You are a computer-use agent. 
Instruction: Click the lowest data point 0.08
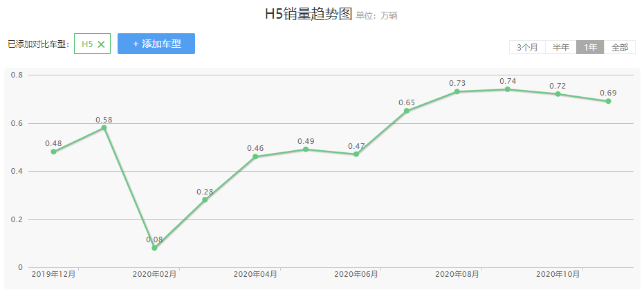154,248
